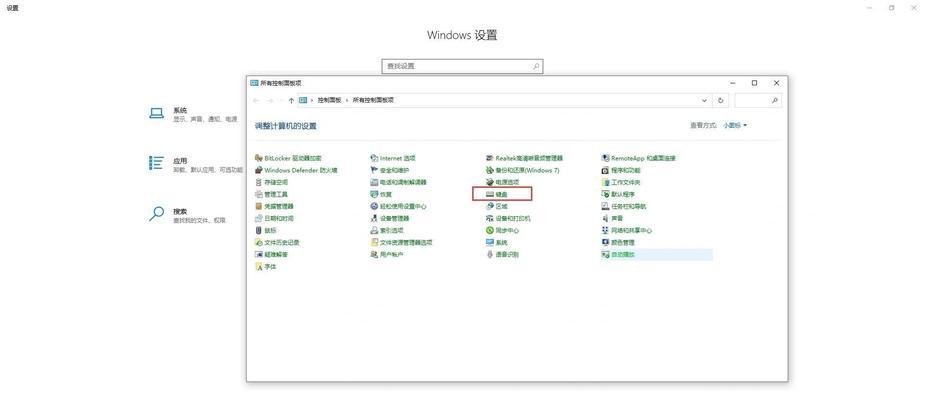Open 文件历史记录 control panel item
This screenshot has height=400, width=925.
(x=277, y=242)
